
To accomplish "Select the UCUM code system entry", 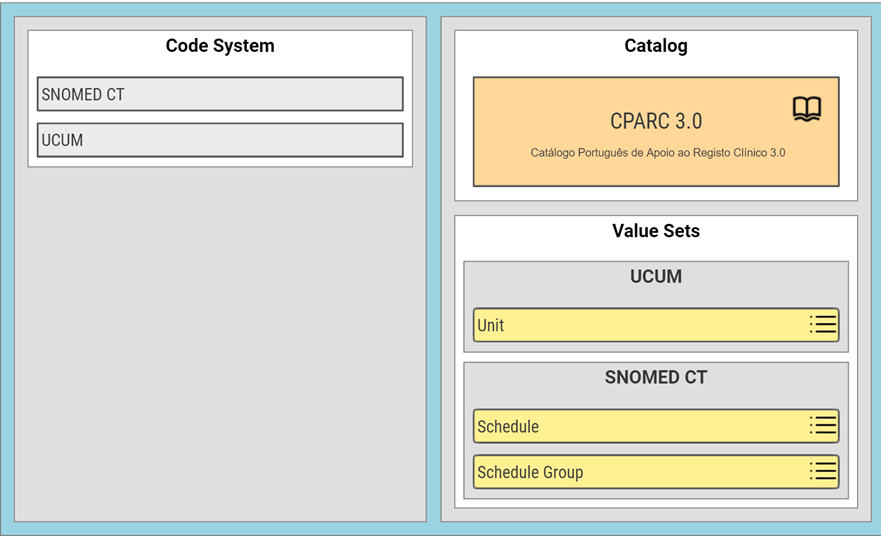I will [220, 140].
